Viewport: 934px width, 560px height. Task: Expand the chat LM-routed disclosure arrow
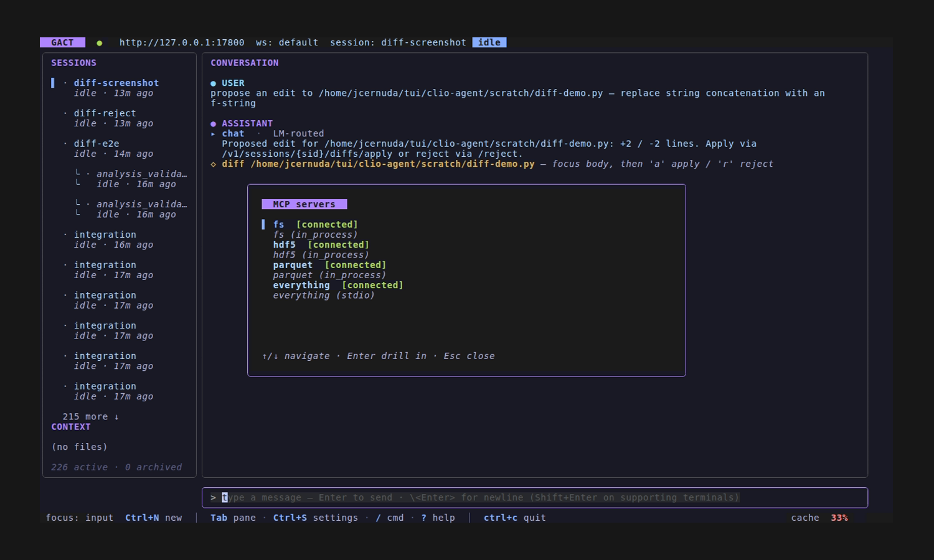click(x=213, y=134)
